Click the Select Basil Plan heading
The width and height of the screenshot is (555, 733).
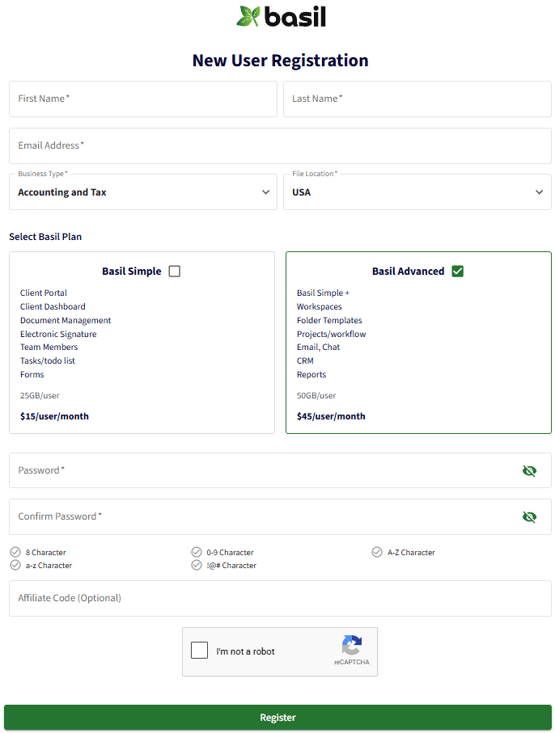(x=45, y=237)
